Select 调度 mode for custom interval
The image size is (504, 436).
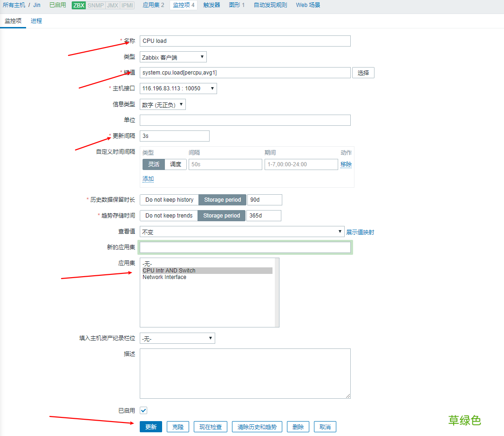[x=175, y=164]
